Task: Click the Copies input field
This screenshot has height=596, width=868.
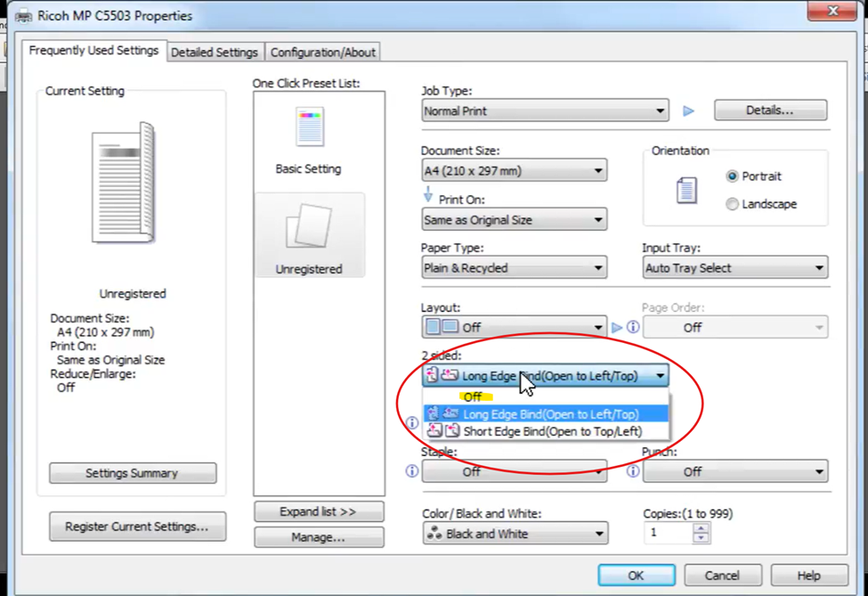Action: (669, 533)
